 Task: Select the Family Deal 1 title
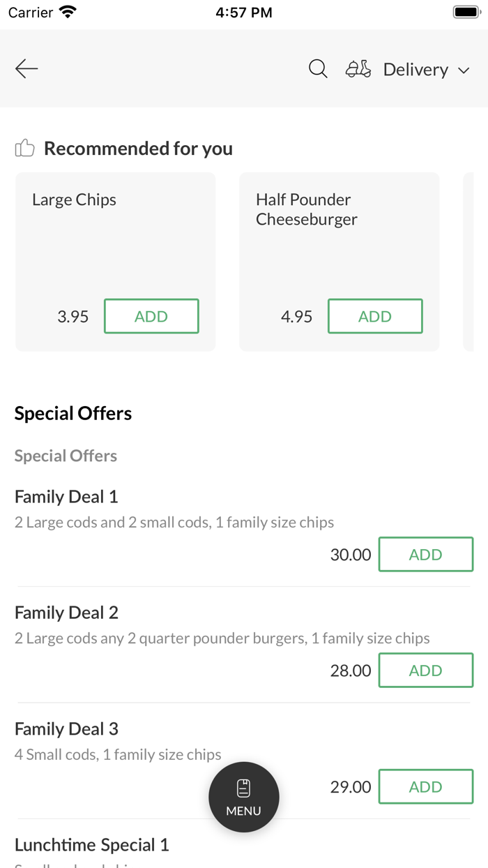(66, 497)
